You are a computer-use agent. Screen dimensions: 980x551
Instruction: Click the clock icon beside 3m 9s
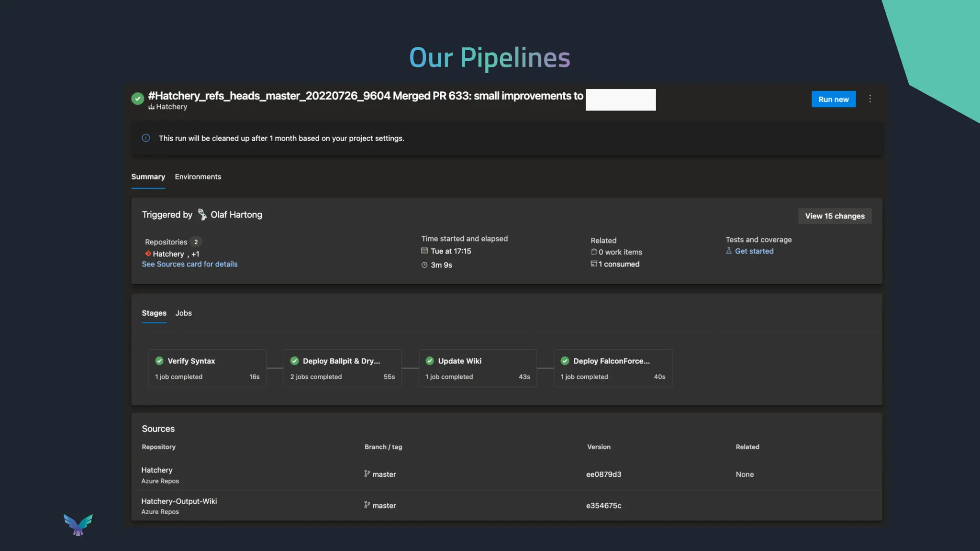424,265
